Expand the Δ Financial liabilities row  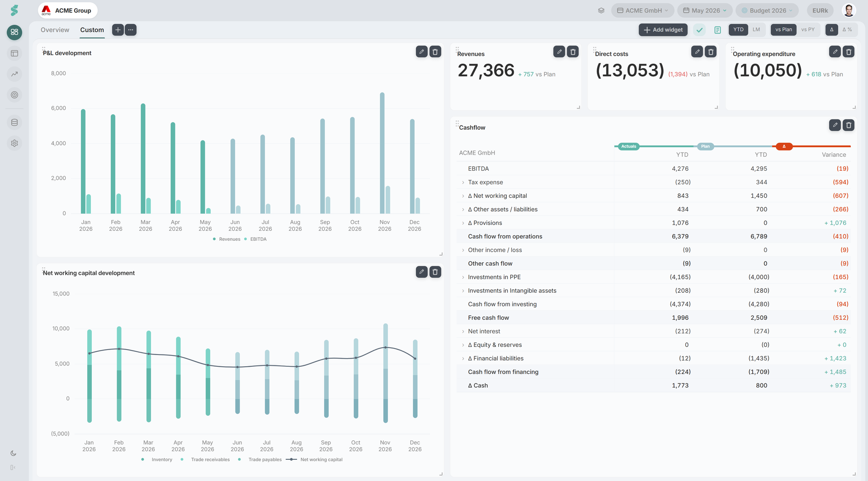pos(463,359)
